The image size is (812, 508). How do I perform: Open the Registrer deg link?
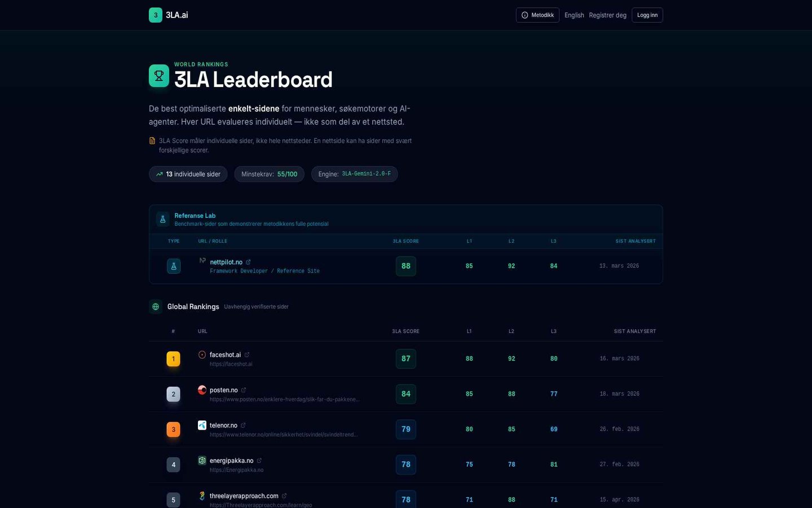click(x=607, y=15)
